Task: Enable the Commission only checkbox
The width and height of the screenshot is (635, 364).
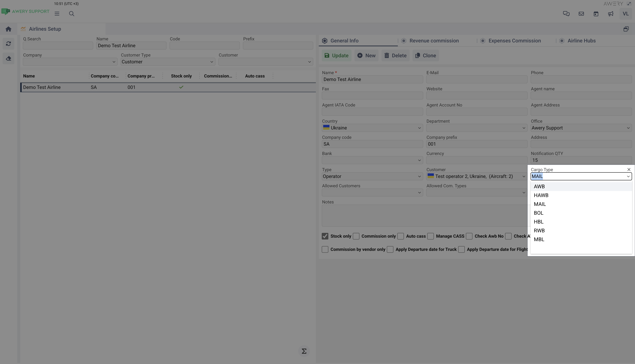Action: (356, 236)
